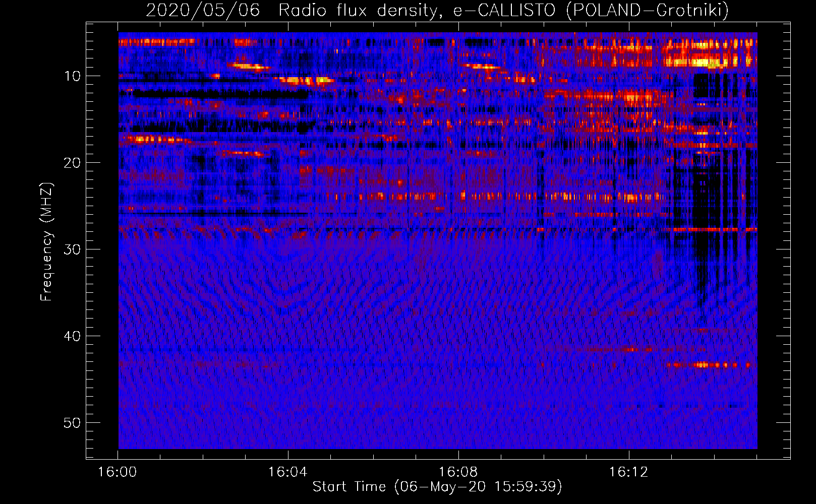
Task: Click the Start Time axis label
Action: [x=437, y=487]
